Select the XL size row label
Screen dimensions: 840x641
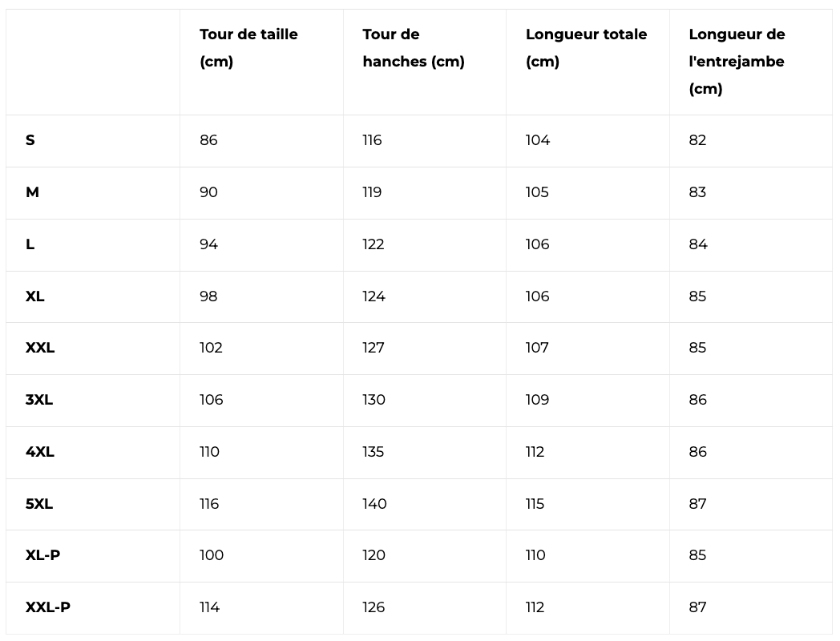coord(35,296)
